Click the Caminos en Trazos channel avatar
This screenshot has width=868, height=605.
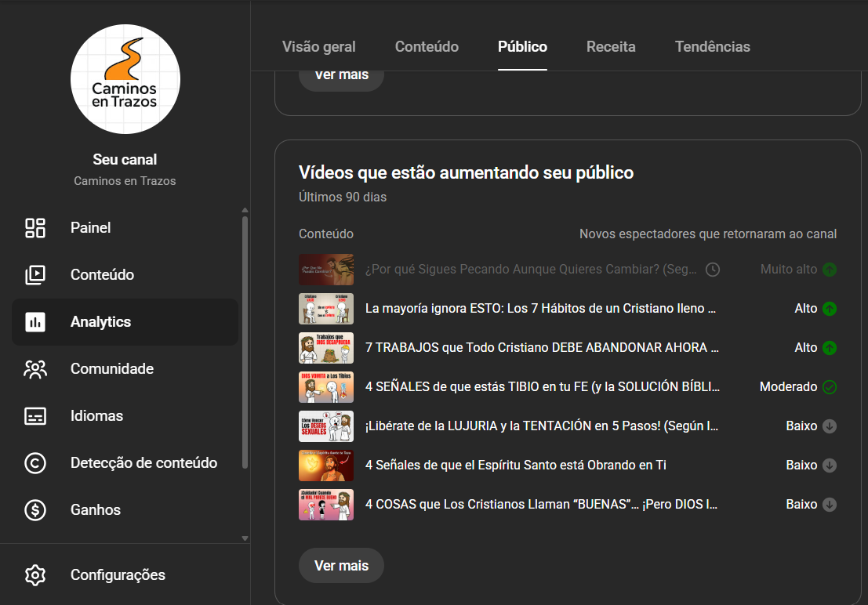click(125, 79)
